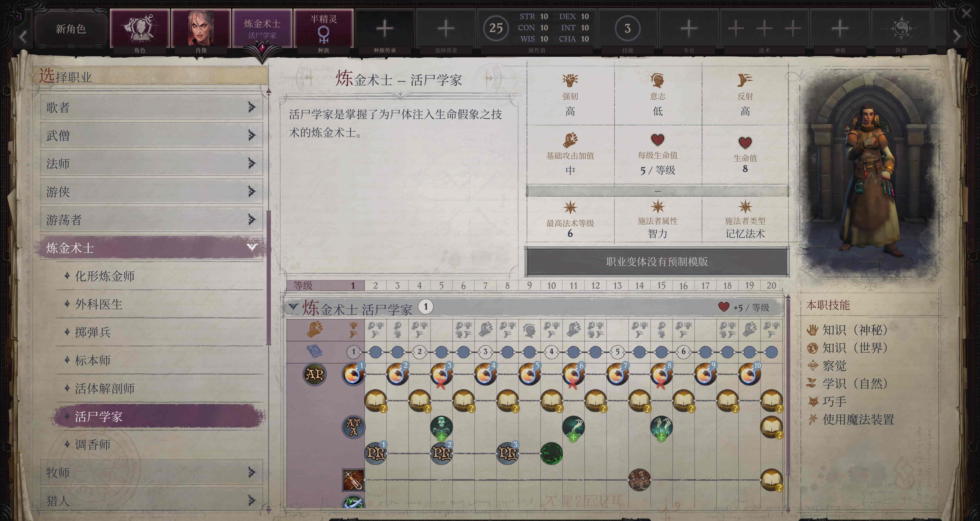Click the spell level 6 circle marker

(x=683, y=351)
